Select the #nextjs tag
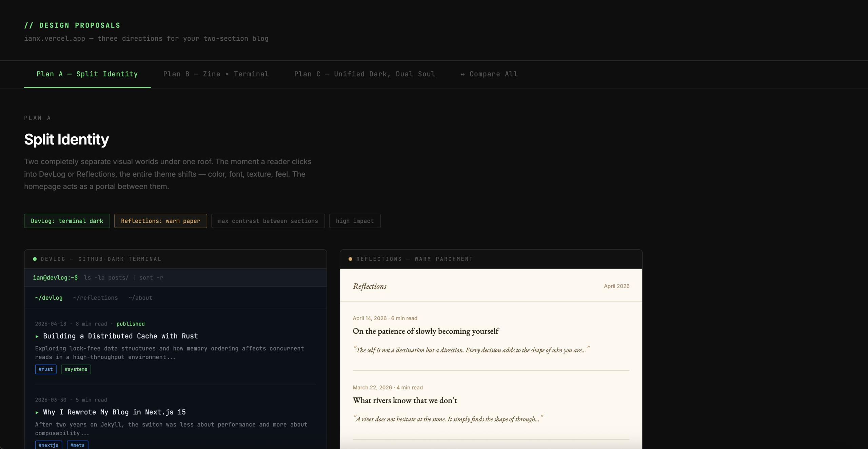868x449 pixels. [48, 445]
